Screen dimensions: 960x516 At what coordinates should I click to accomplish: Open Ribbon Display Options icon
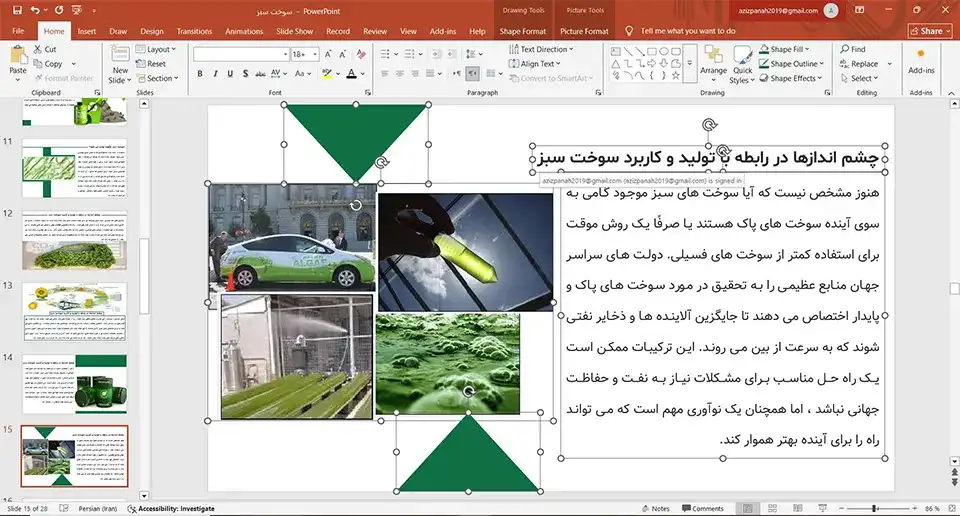point(860,10)
